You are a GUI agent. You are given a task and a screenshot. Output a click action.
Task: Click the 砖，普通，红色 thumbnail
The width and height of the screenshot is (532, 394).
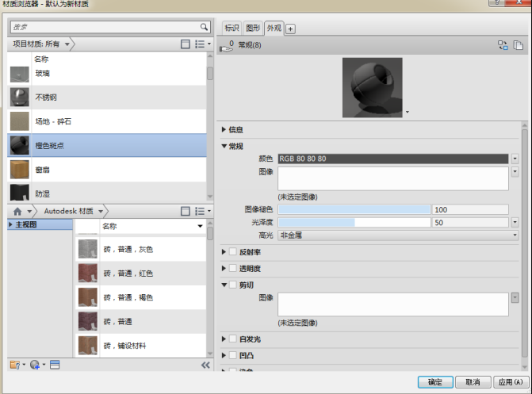pyautogui.click(x=88, y=274)
